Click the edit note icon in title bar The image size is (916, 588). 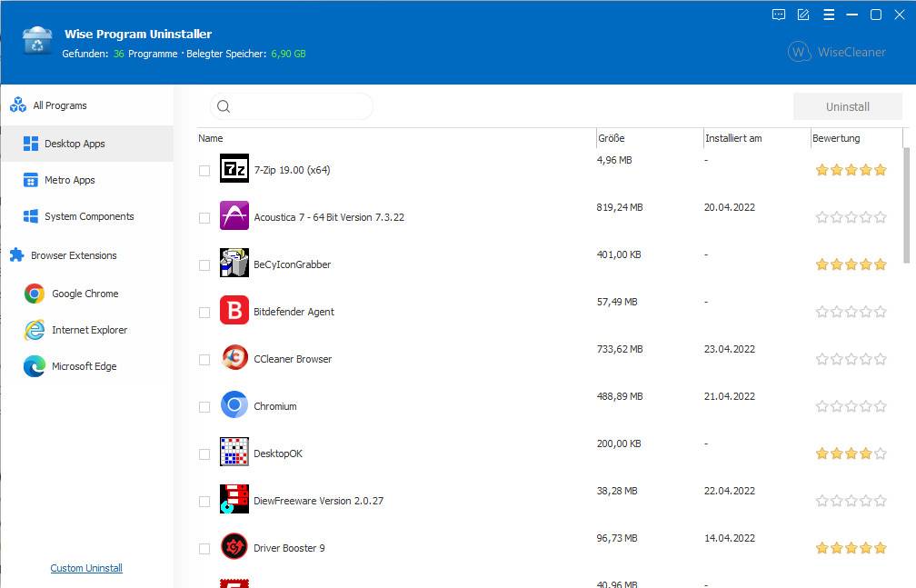[x=803, y=15]
